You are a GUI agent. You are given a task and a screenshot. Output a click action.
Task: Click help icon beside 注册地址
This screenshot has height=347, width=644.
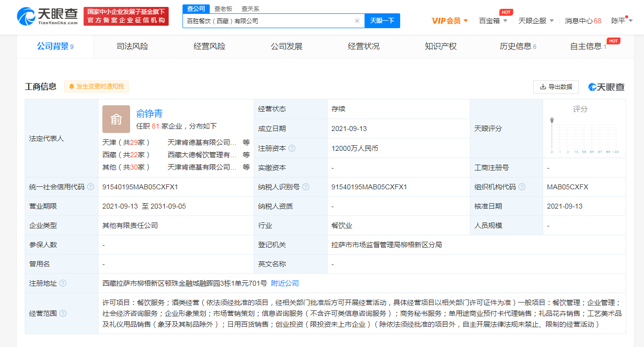[63, 284]
